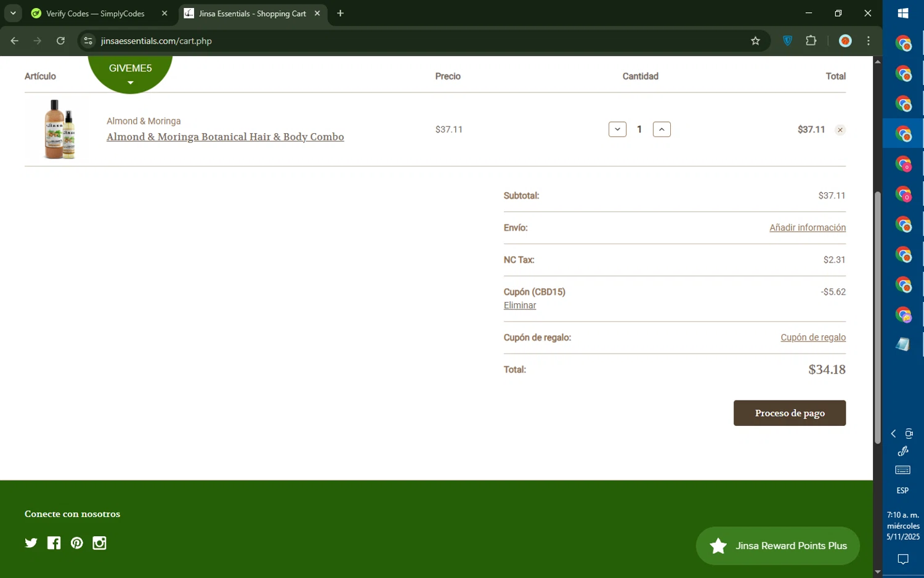Click the Almond & Moringa product thumbnail

coord(60,129)
